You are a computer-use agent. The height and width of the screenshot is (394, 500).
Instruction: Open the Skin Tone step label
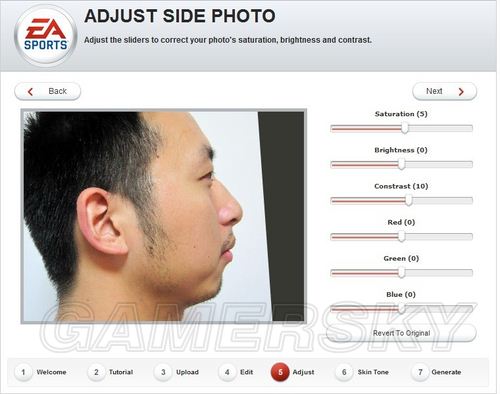click(x=373, y=372)
